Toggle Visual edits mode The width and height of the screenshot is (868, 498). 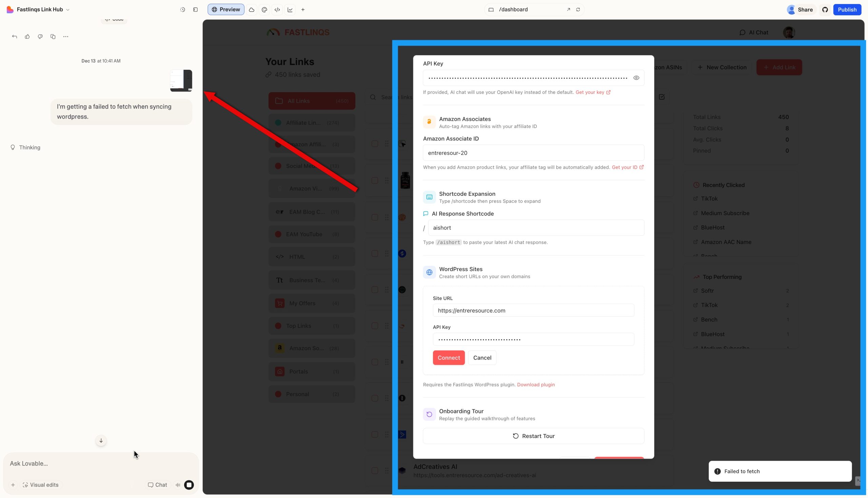[x=40, y=485]
